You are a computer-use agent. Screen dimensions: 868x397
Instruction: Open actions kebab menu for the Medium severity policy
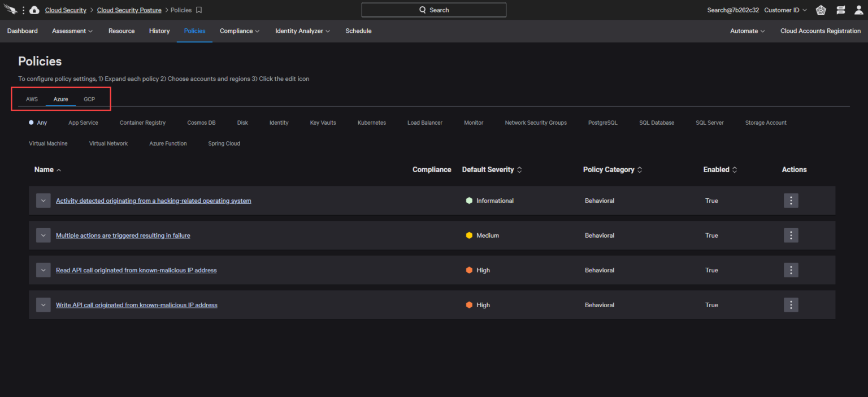click(x=791, y=235)
